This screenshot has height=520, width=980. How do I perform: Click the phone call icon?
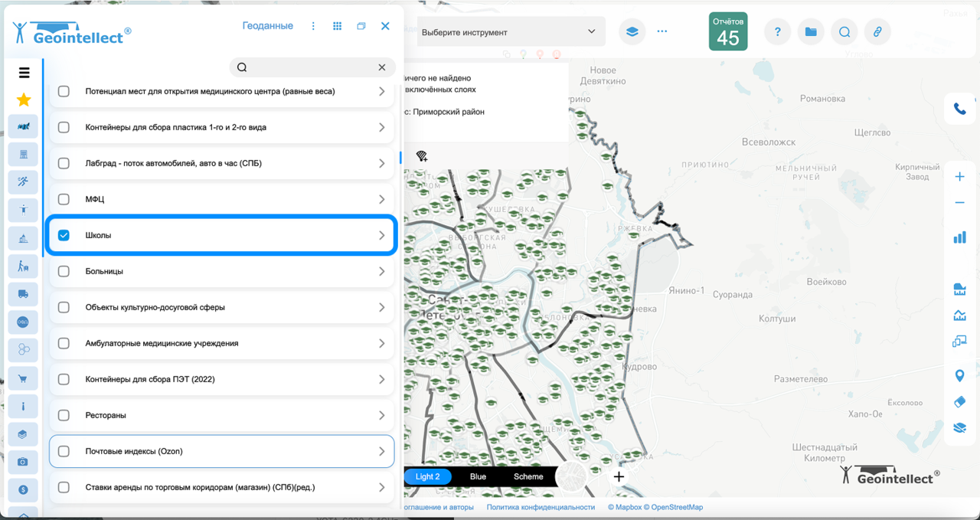coord(959,109)
